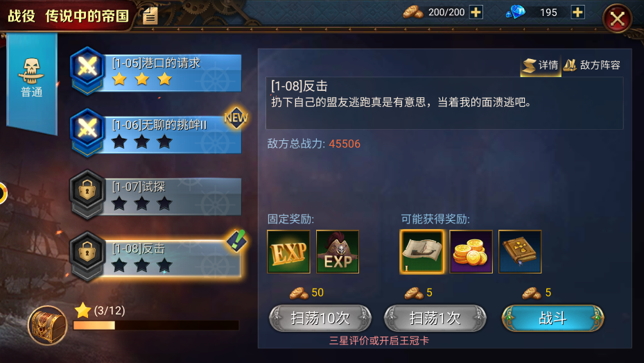Screen dimensions: 644x363
Task: View the pirate captain EXP reward
Action: coord(338,251)
